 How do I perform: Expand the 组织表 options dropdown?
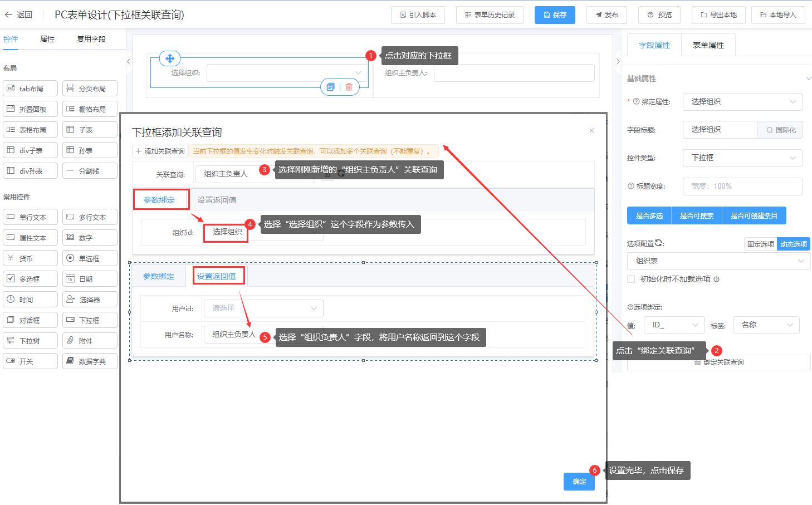719,261
